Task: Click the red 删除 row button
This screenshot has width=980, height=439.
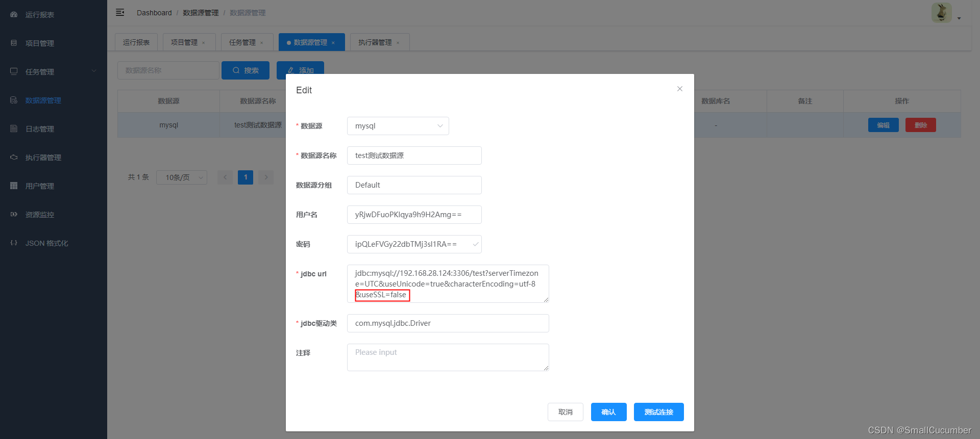Action: [921, 125]
